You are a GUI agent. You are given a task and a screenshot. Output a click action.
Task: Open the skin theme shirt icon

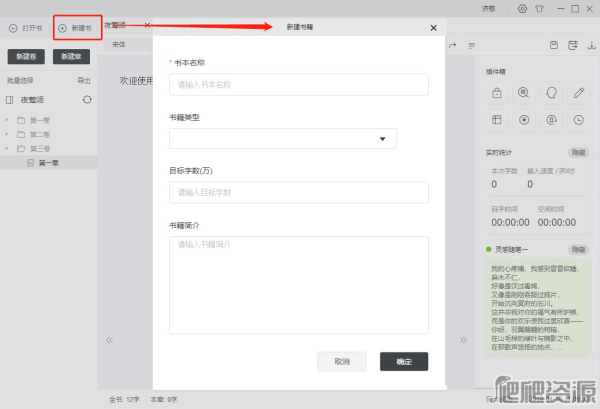click(539, 8)
